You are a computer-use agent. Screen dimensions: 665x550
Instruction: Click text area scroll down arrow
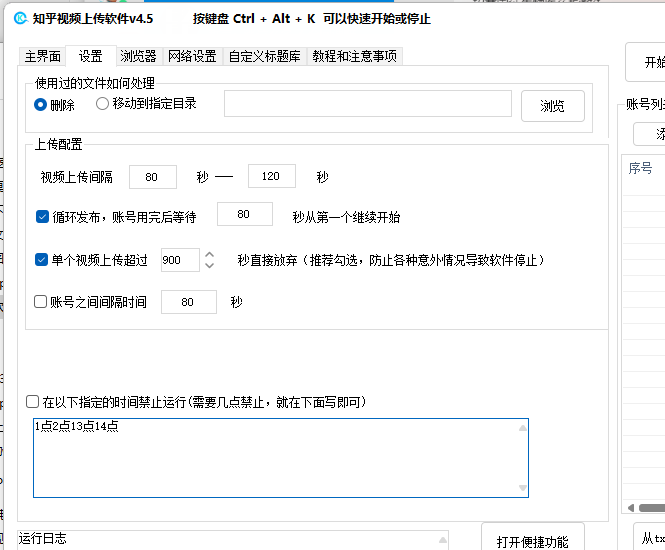[522, 488]
